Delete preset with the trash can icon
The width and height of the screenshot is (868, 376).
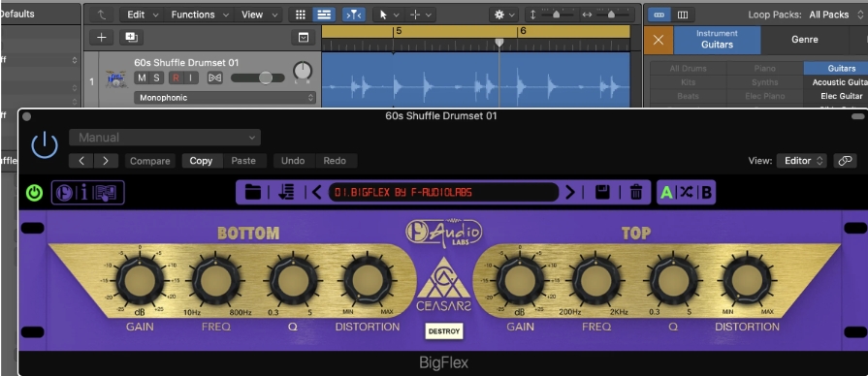pos(636,193)
